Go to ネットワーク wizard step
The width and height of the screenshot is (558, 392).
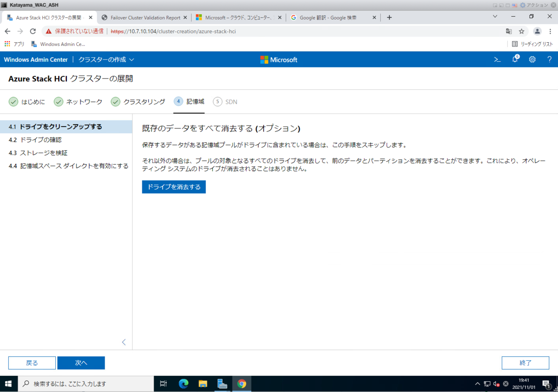(78, 102)
